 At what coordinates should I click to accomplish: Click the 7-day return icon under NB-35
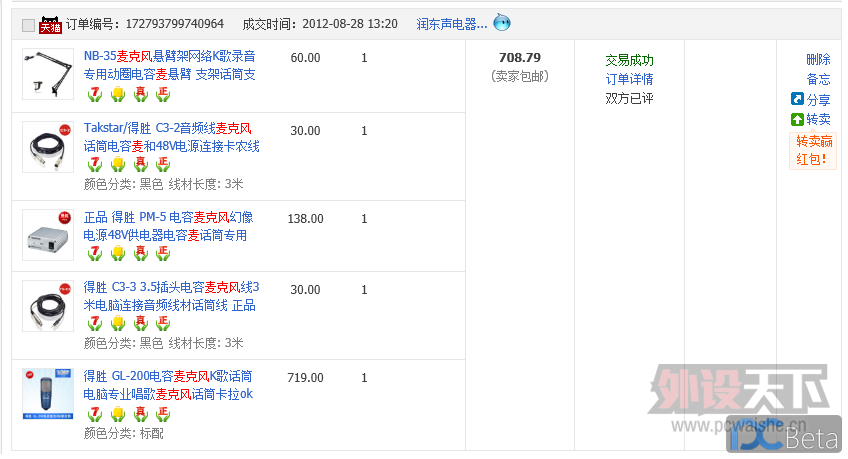[x=95, y=95]
